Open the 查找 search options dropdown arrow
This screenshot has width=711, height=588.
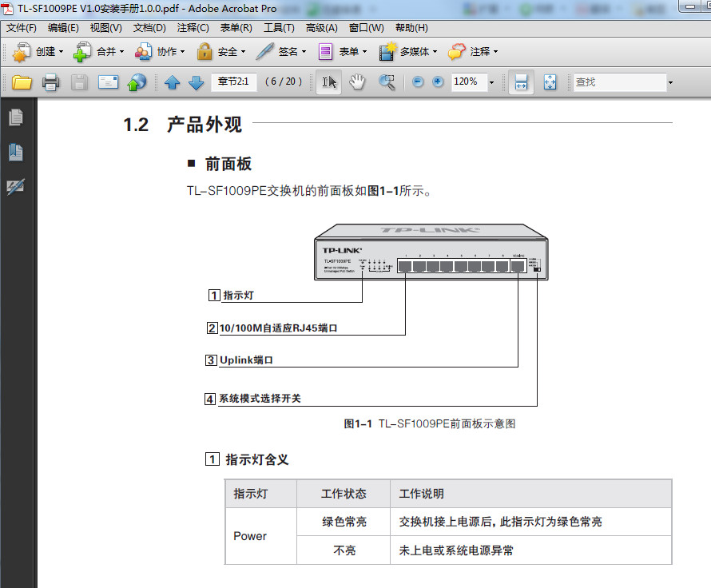(x=670, y=82)
